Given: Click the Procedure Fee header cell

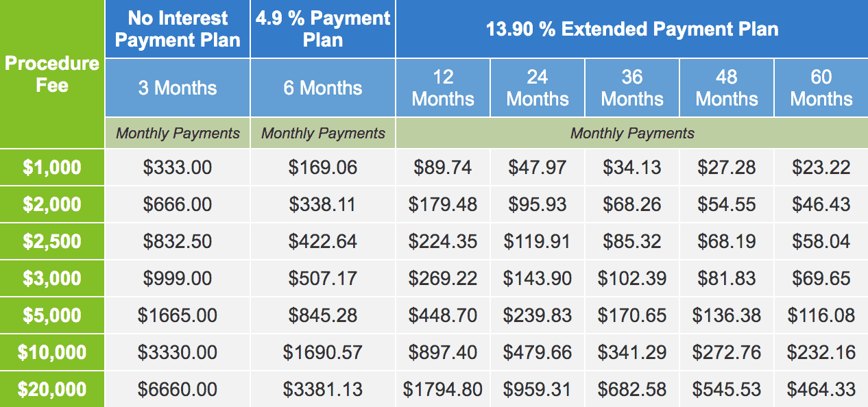Looking at the screenshot, I should tap(52, 74).
